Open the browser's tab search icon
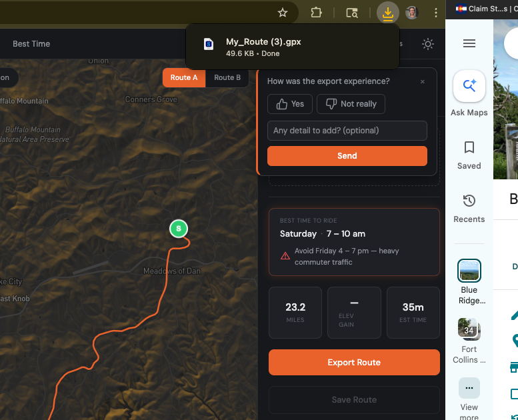The image size is (518, 420). 352,13
